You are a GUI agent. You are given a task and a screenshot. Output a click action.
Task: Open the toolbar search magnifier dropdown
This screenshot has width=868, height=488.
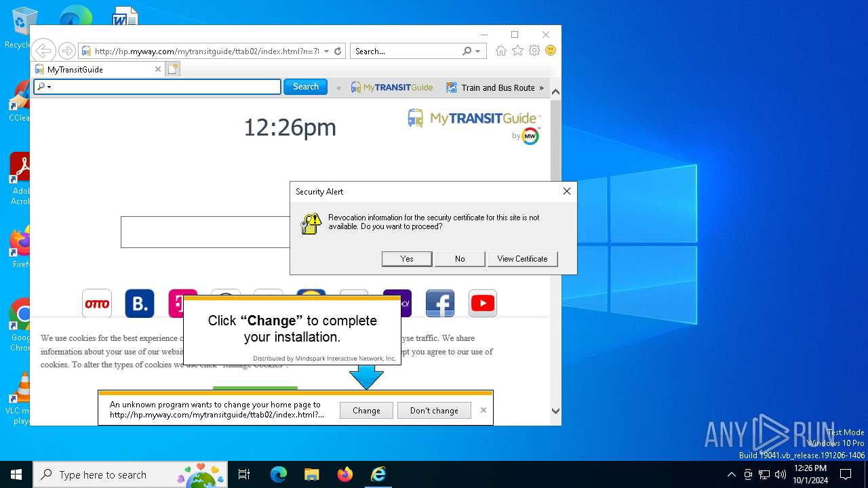[43, 87]
